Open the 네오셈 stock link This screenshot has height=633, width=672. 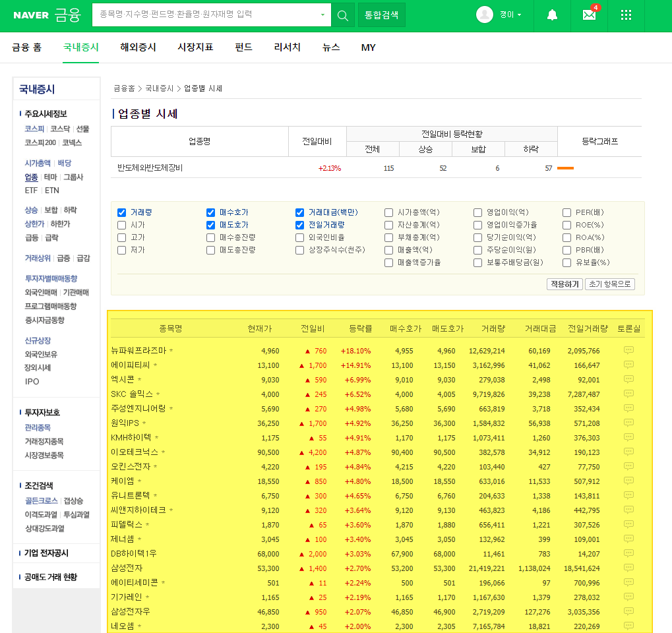(x=123, y=626)
